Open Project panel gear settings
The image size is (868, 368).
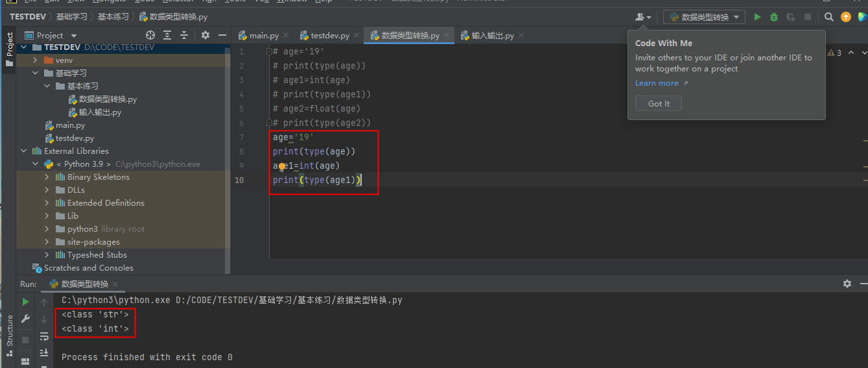[205, 35]
